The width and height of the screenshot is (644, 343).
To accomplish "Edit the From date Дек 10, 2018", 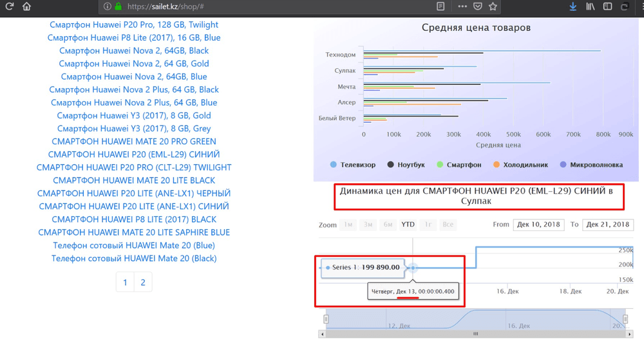I will [538, 225].
